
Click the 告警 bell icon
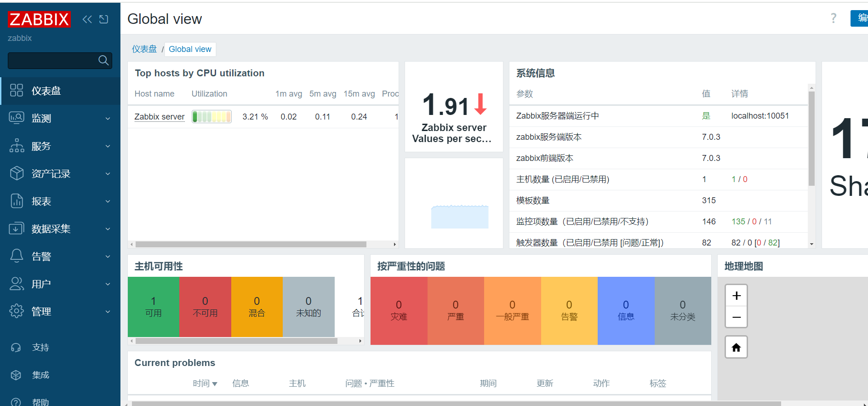pos(17,256)
